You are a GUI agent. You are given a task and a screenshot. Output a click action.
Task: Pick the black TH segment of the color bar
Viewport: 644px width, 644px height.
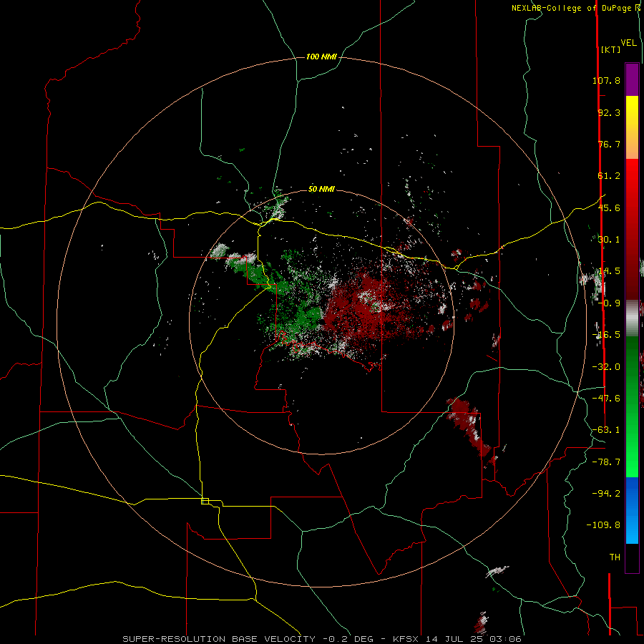click(632, 557)
